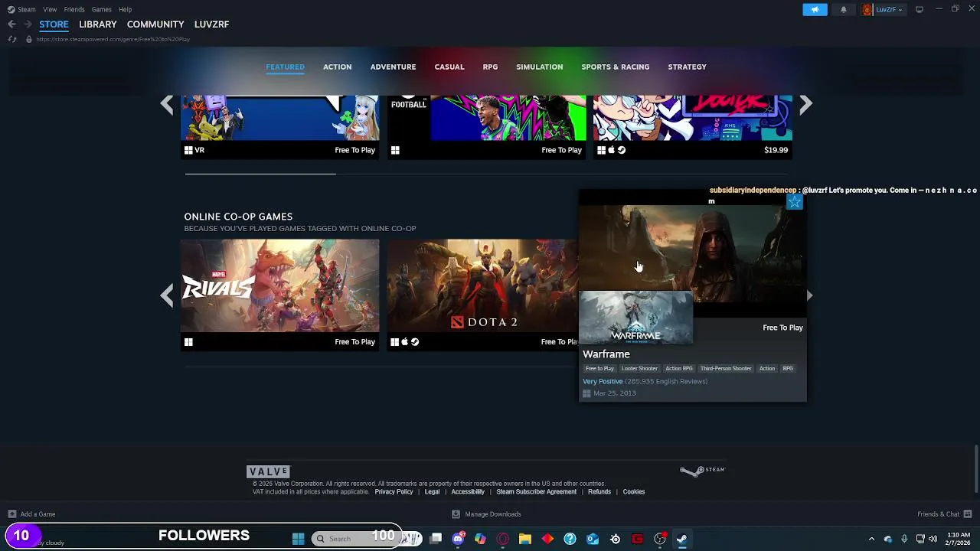980x551 pixels.
Task: Open the Marvel Rivals game card
Action: [280, 295]
